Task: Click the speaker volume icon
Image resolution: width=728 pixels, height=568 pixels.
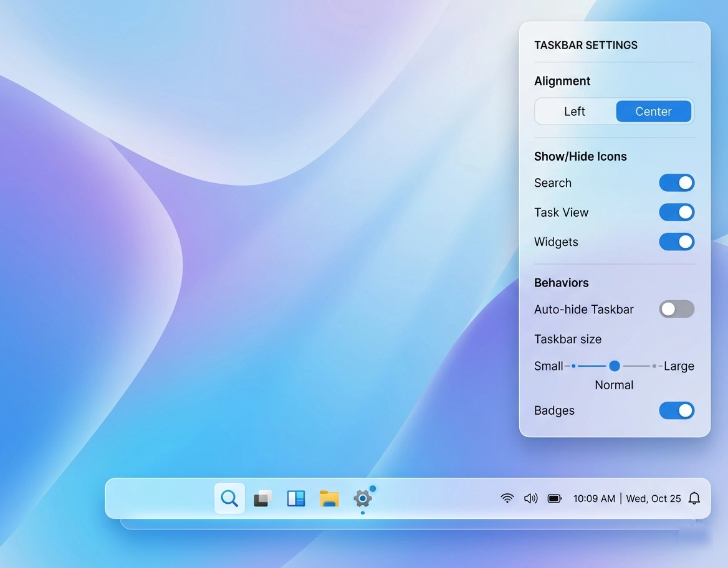Action: pos(530,498)
